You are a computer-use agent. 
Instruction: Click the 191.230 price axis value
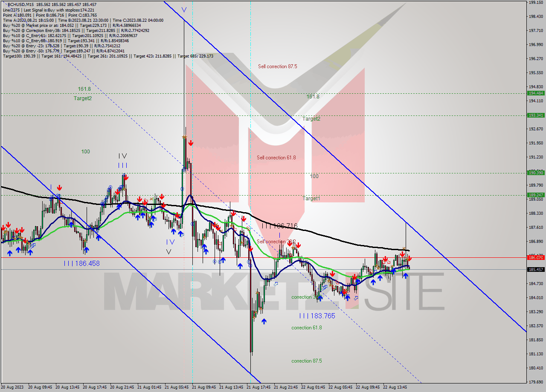[x=535, y=157]
